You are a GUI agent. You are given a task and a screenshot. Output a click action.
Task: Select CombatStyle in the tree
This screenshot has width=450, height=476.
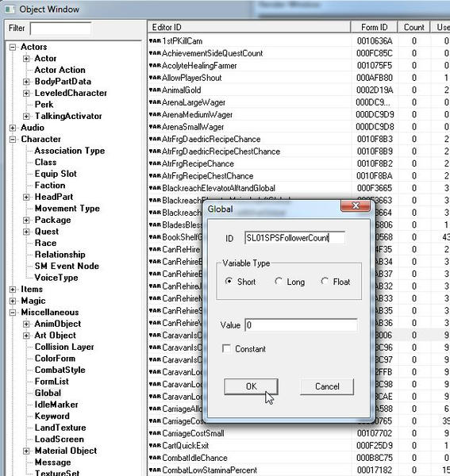tap(60, 370)
